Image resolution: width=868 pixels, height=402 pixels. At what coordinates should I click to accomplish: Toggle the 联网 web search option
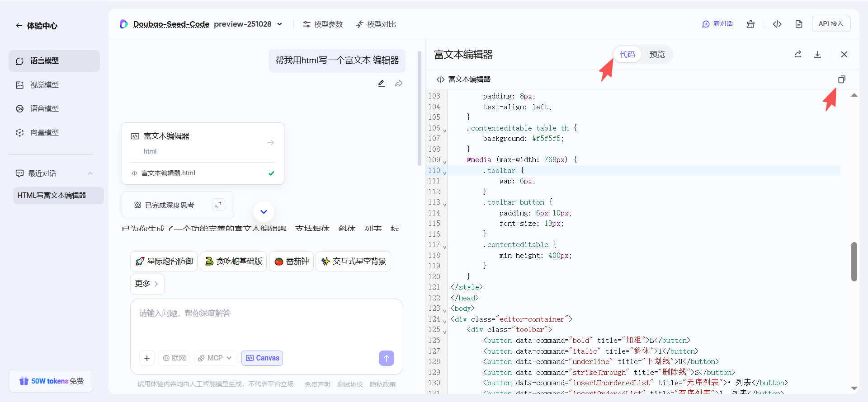click(x=174, y=358)
